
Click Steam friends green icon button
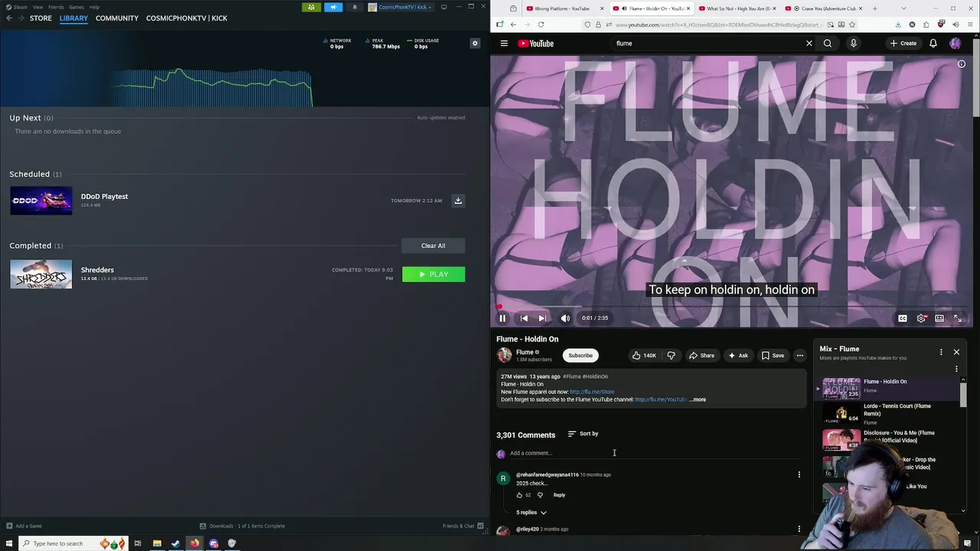point(311,7)
